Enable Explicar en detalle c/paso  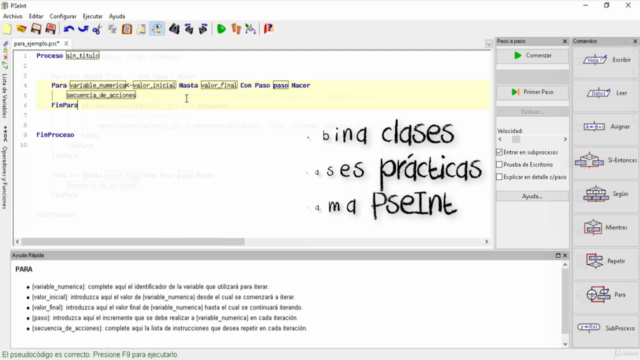coord(499,177)
